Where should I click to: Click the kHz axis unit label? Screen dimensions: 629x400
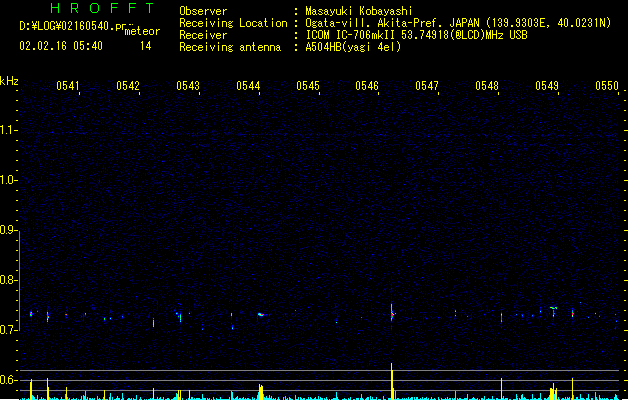(9, 81)
